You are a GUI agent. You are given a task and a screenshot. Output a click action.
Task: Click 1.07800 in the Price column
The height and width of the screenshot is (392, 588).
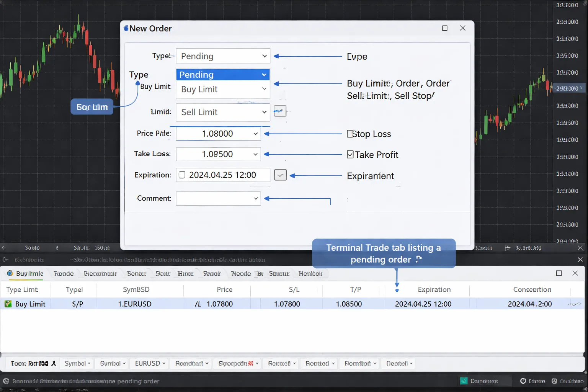(x=220, y=304)
